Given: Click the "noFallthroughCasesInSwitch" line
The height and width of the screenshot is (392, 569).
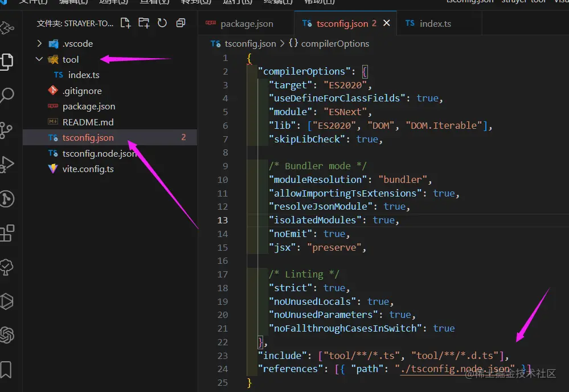Looking at the screenshot, I should [x=362, y=328].
